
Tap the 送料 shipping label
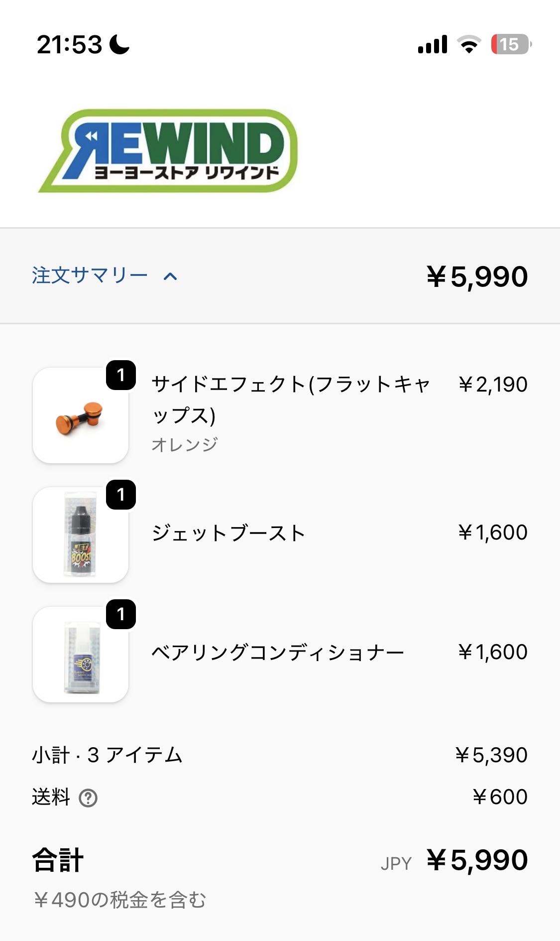click(x=51, y=797)
